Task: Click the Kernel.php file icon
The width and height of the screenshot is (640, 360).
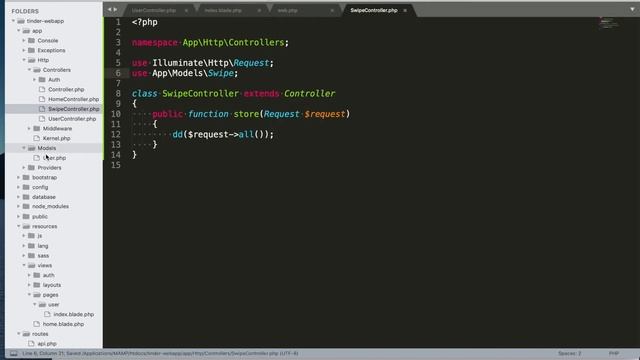Action: pyautogui.click(x=37, y=138)
